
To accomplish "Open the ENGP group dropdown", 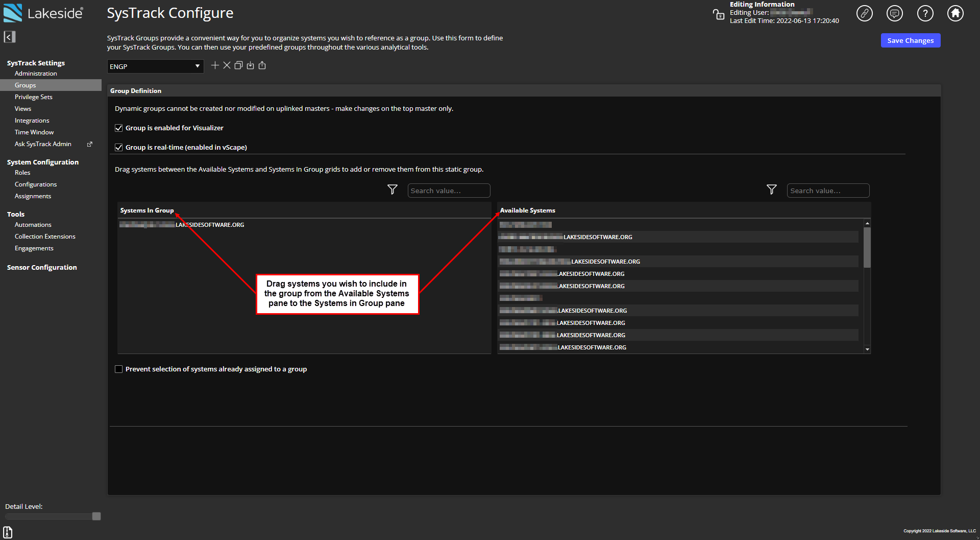I will click(x=155, y=66).
